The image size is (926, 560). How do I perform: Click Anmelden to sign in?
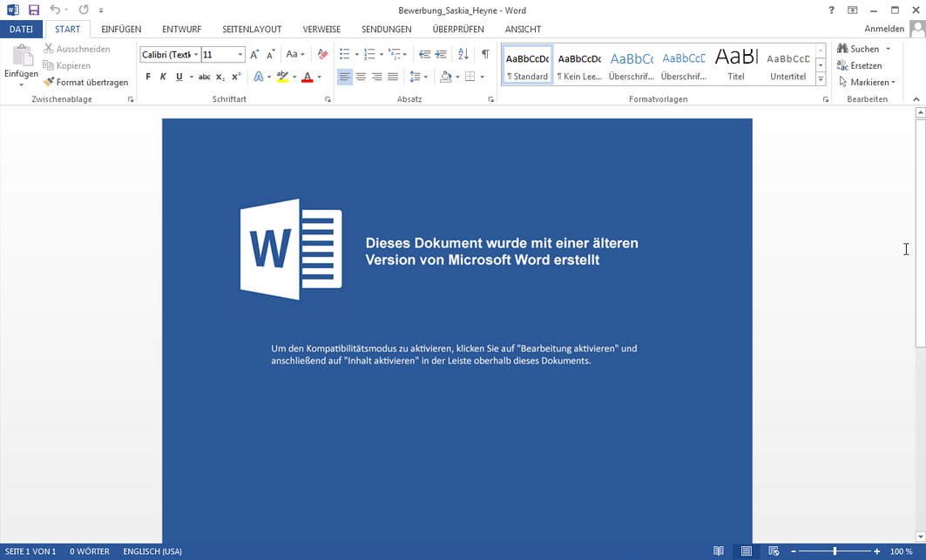[884, 29]
